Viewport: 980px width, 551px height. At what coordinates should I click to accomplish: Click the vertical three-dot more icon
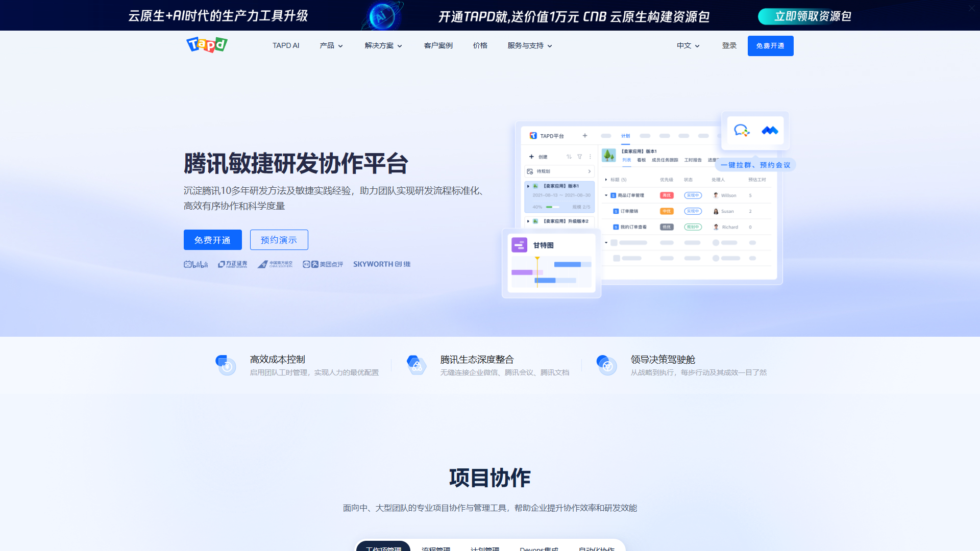590,157
